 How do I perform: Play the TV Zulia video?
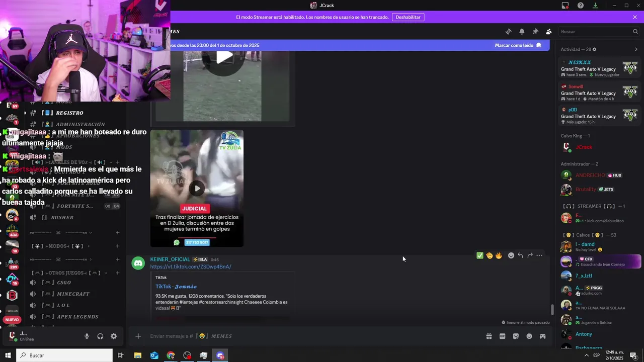coord(197,189)
